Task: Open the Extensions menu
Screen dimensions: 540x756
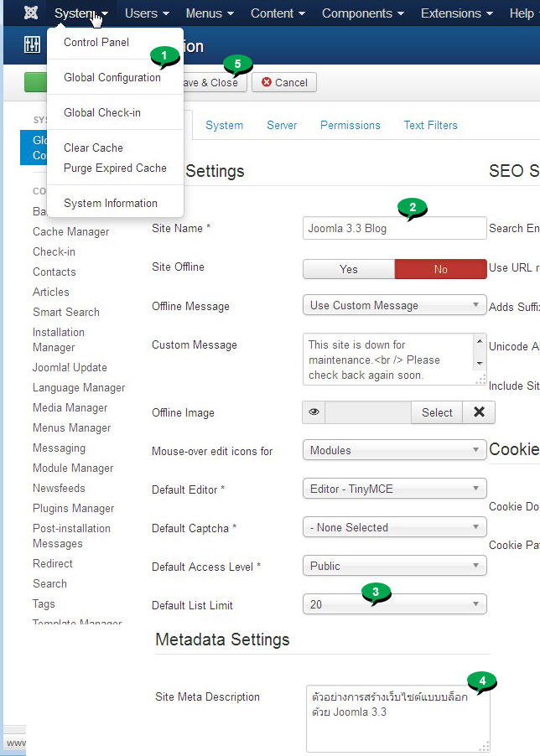Action: click(457, 13)
